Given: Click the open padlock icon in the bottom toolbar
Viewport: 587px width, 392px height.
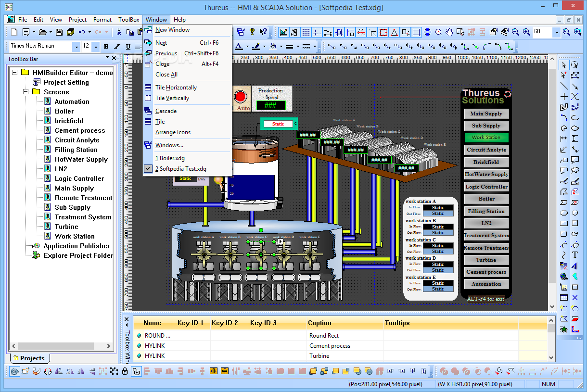Looking at the screenshot, I should click(136, 371).
